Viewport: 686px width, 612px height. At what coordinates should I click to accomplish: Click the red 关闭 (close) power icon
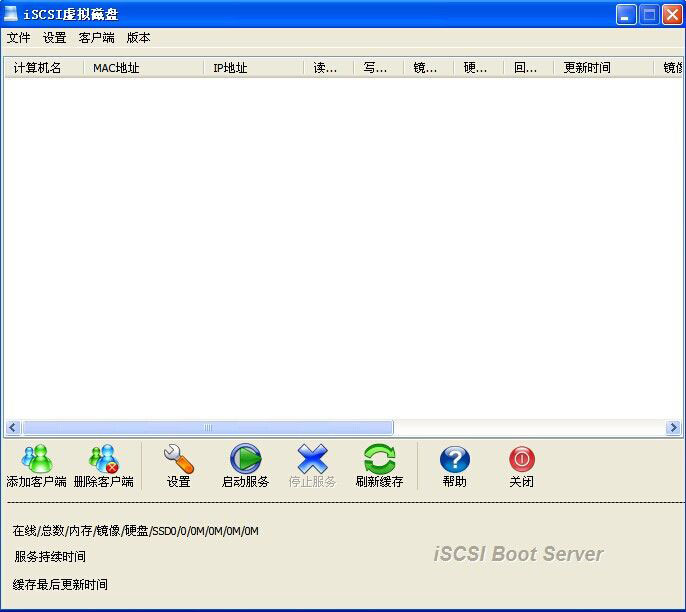click(521, 459)
